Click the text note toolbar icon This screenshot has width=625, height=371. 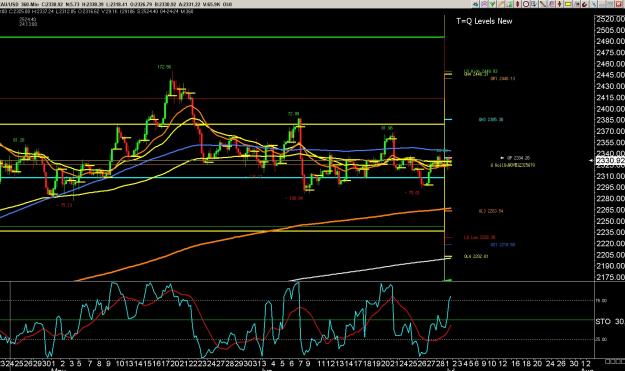pos(551,4)
